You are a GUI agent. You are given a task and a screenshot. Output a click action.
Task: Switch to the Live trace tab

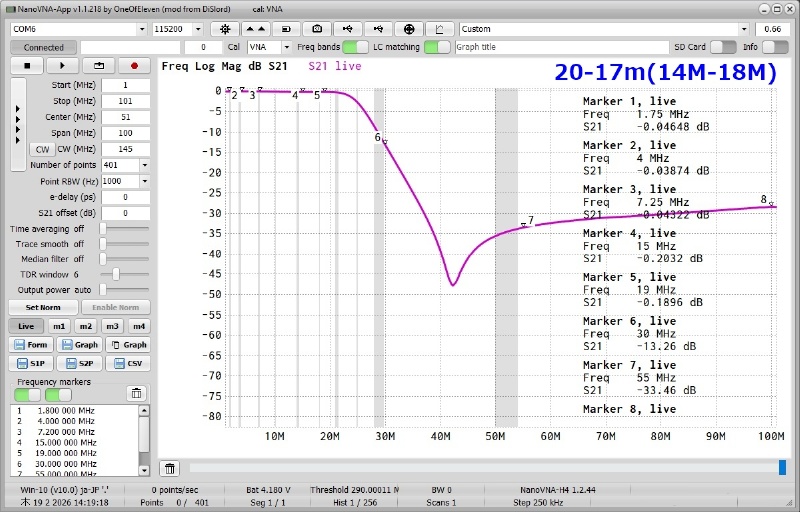[x=25, y=326]
